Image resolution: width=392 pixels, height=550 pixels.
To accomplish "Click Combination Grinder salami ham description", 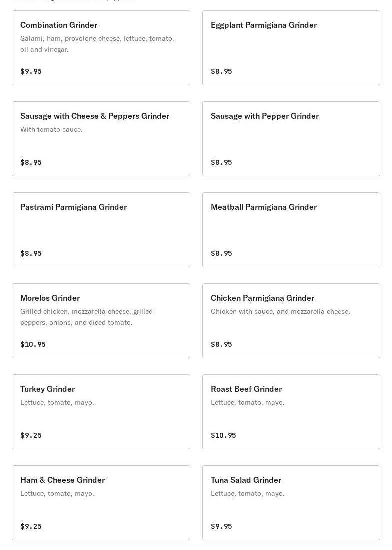I will [x=97, y=44].
